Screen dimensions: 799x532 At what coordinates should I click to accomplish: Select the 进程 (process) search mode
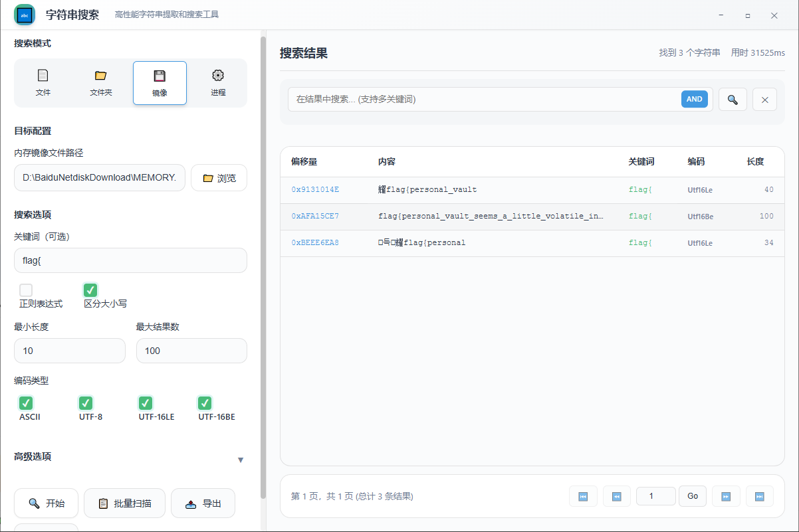click(x=218, y=83)
